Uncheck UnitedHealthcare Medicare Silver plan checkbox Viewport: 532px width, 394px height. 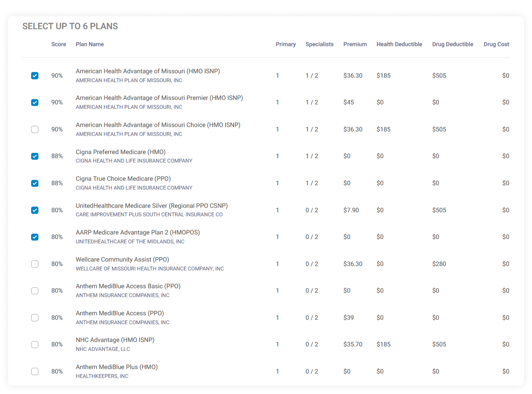(35, 210)
